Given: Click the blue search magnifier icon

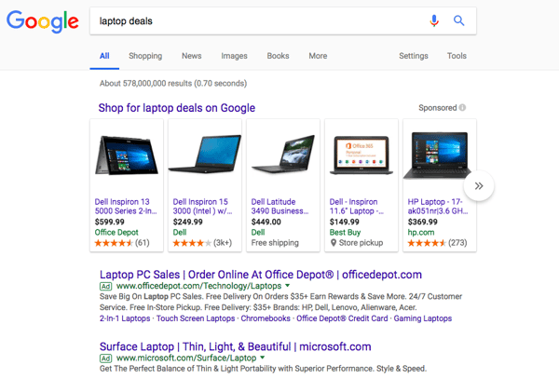Looking at the screenshot, I should 458,20.
